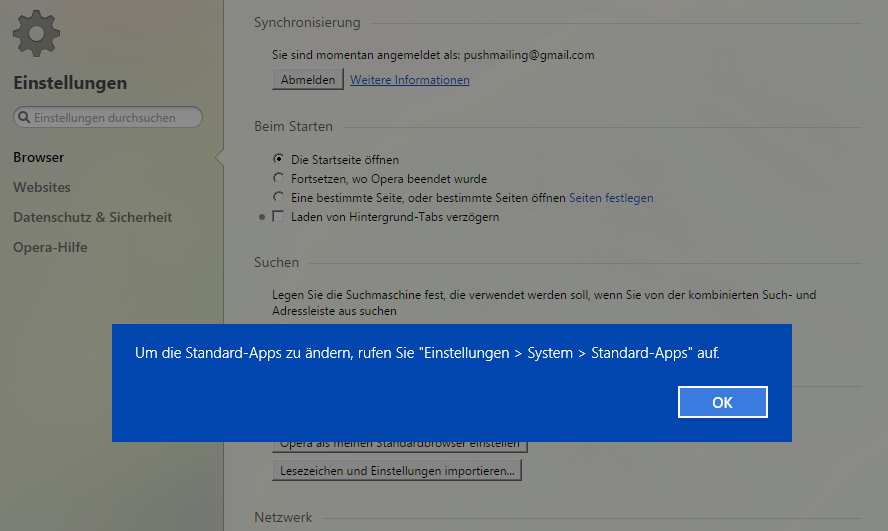
Task: Go to Datenschutz & Sicherheit settings
Action: [92, 217]
